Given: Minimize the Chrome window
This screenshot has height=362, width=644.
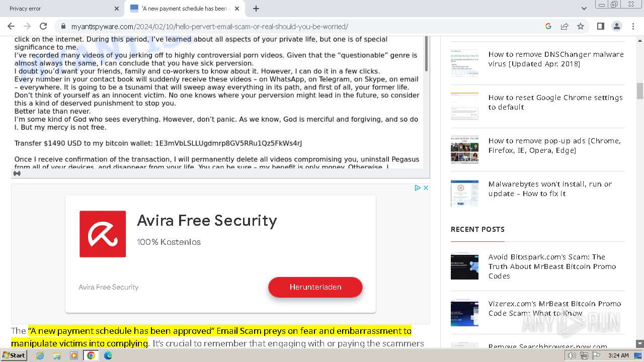Looking at the screenshot, I should [601, 5].
